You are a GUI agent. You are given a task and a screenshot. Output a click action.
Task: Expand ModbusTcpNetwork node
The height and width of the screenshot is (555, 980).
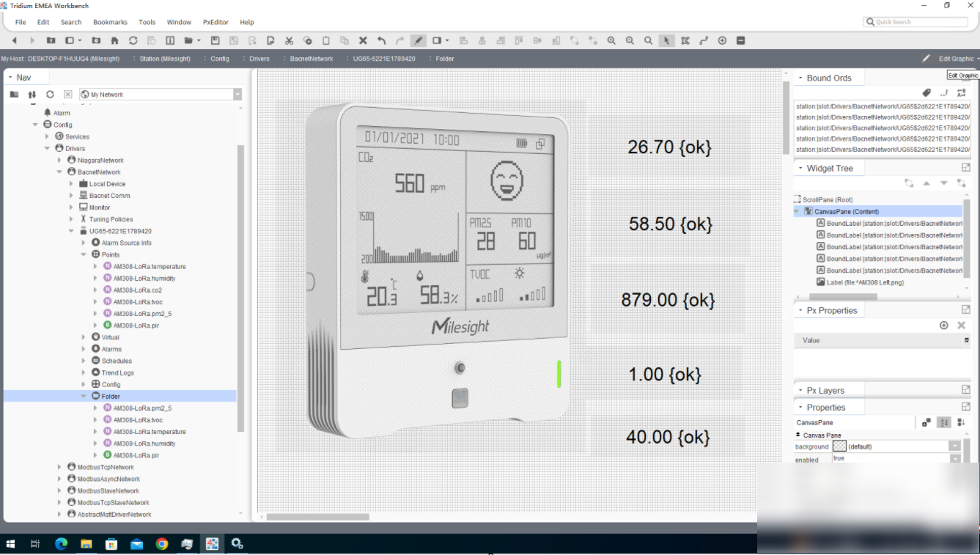point(60,467)
